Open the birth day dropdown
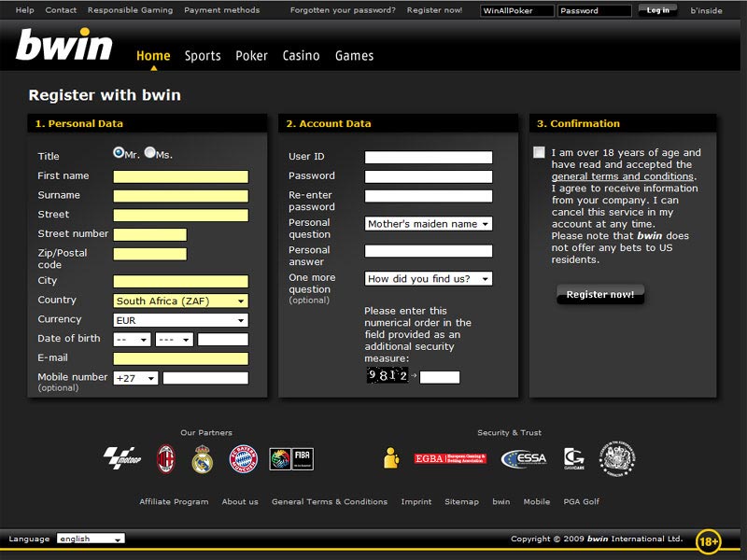The height and width of the screenshot is (560, 747). pyautogui.click(x=132, y=340)
